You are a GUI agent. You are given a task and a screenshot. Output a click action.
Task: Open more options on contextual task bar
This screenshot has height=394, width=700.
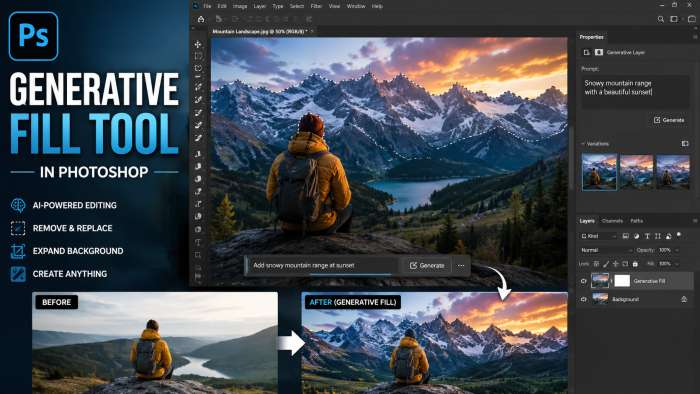point(461,265)
